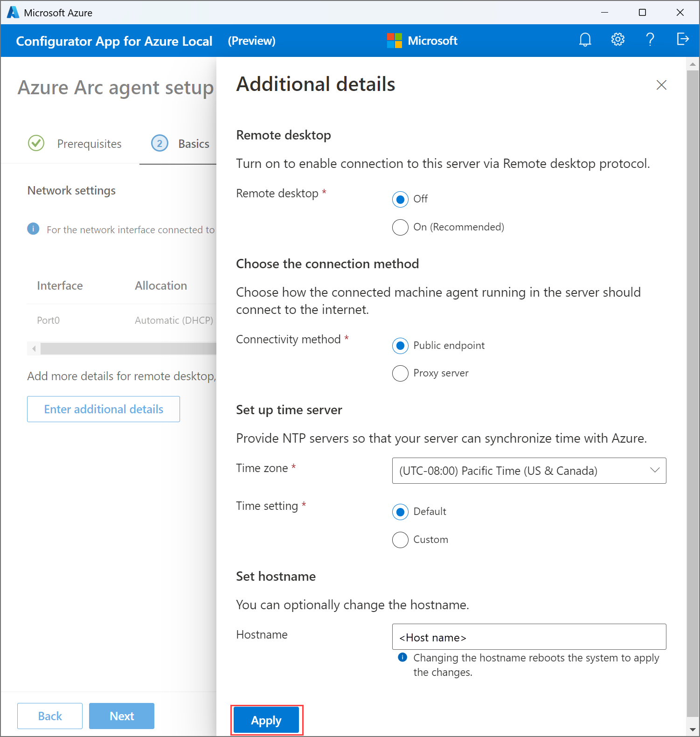Select Remote desktop On (Recommended)

point(400,228)
